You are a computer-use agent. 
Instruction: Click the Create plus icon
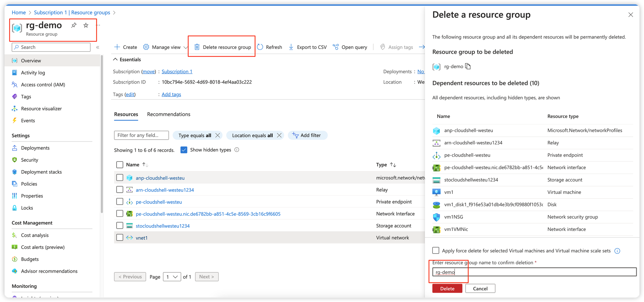[117, 47]
